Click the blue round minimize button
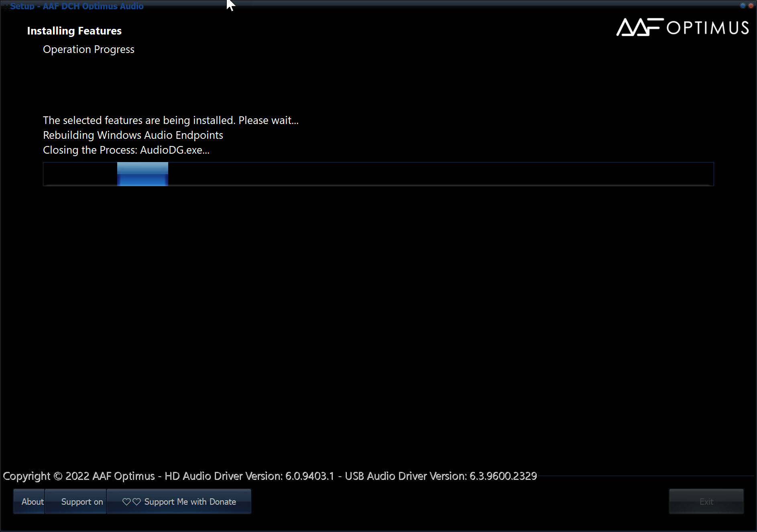 (x=743, y=6)
